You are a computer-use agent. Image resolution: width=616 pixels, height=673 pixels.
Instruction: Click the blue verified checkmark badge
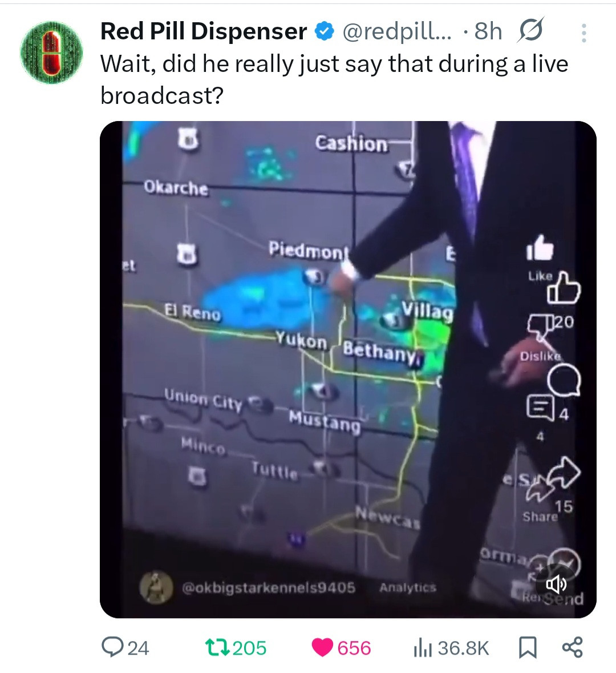pyautogui.click(x=325, y=31)
